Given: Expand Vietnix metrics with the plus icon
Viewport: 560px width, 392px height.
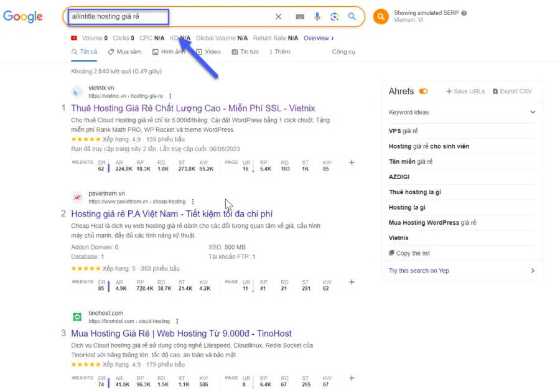Looking at the screenshot, I should [x=352, y=161].
